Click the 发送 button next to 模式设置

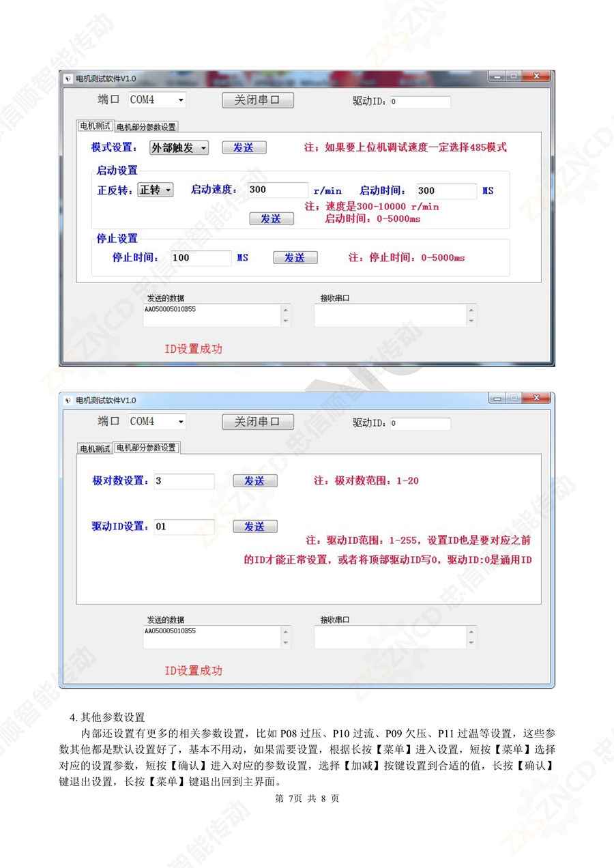(244, 147)
